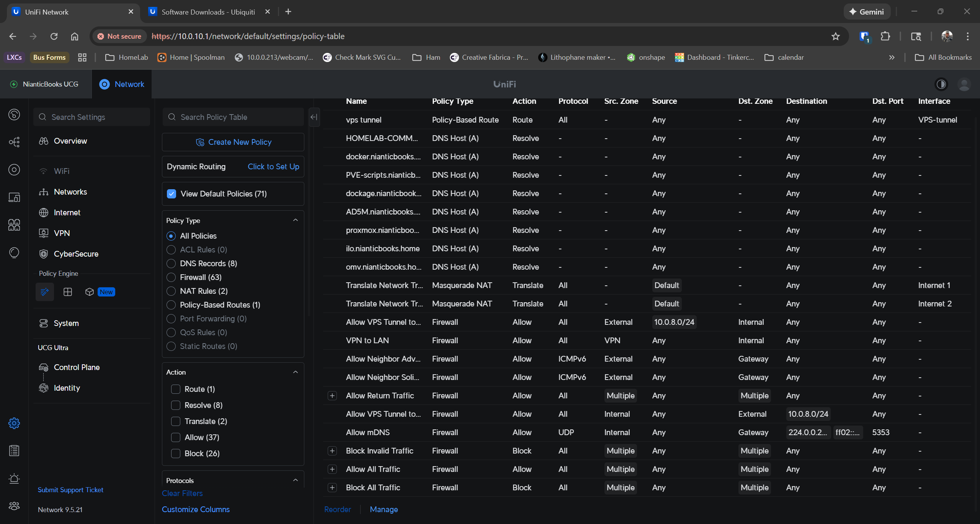Collapse the Policy Type filter section
Screen dimensions: 980x524
pyautogui.click(x=296, y=220)
